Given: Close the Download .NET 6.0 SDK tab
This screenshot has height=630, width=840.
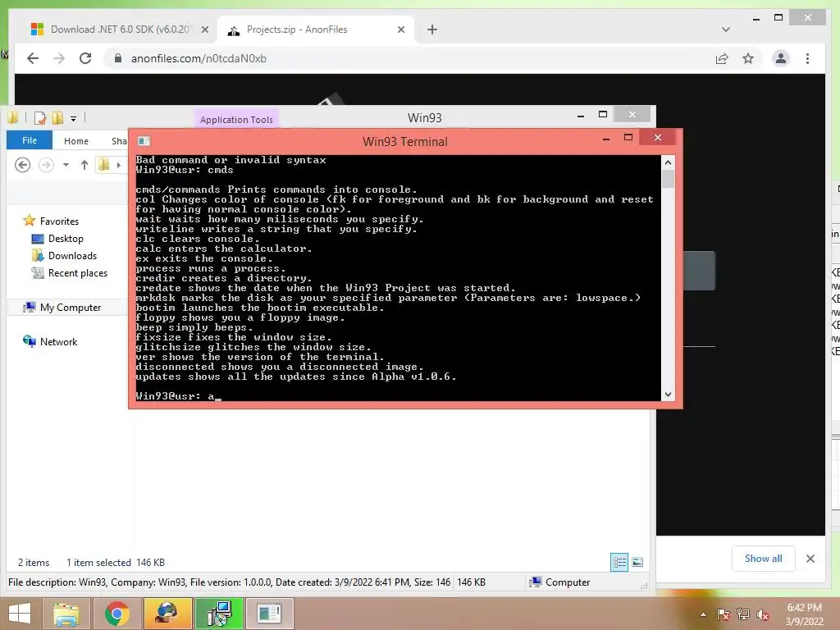Looking at the screenshot, I should tap(204, 30).
